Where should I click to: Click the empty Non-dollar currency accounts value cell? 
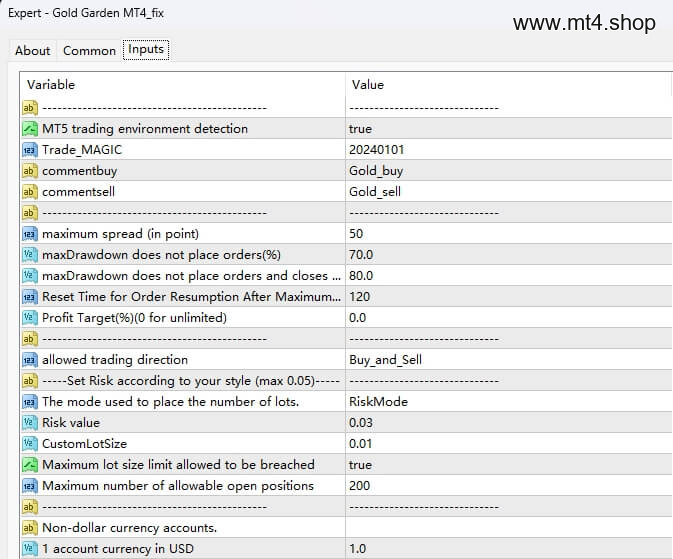click(509, 528)
